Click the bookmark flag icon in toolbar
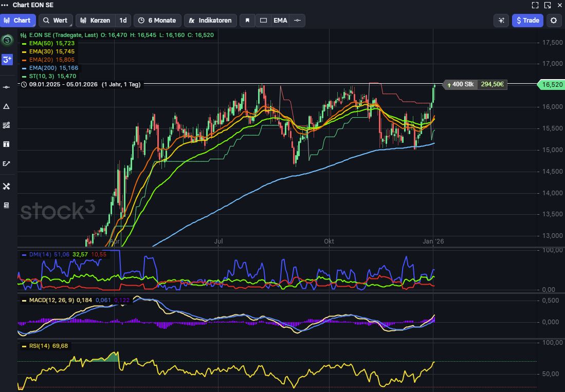This screenshot has width=565, height=392. click(x=247, y=21)
